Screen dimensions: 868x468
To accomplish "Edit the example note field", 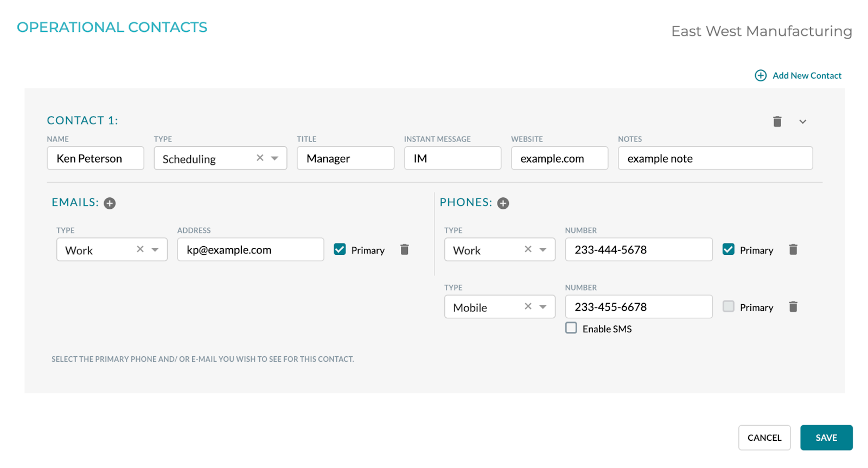I will pos(715,158).
